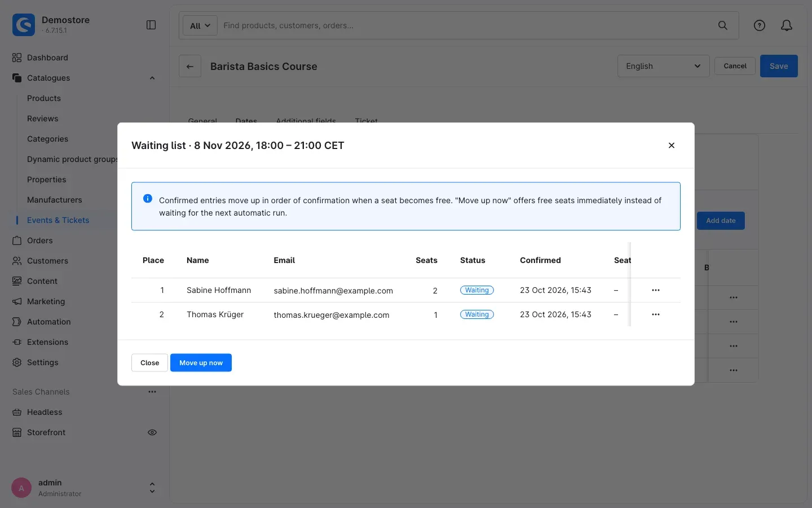The height and width of the screenshot is (508, 812).
Task: Open Sales Channels options dots
Action: pos(152,392)
